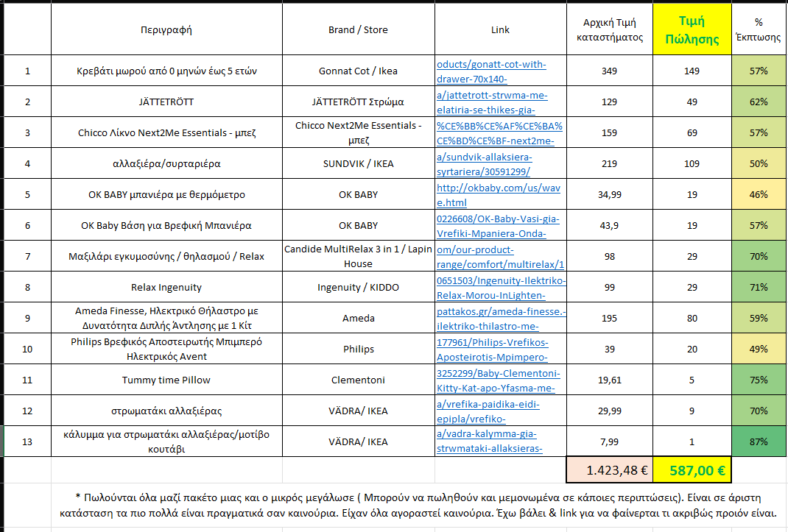788x532 pixels.
Task: Click the 'Philips Βρεφικός Αποστειρωτής' description cell
Action: point(166,349)
